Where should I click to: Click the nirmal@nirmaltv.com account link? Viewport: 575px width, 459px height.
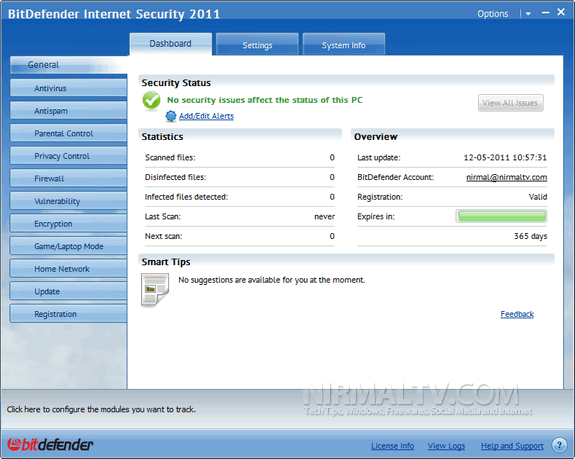point(506,177)
